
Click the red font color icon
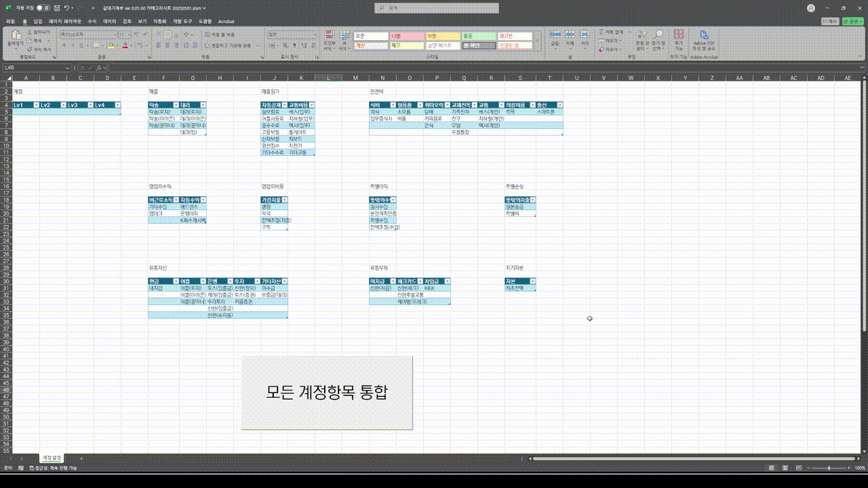124,45
